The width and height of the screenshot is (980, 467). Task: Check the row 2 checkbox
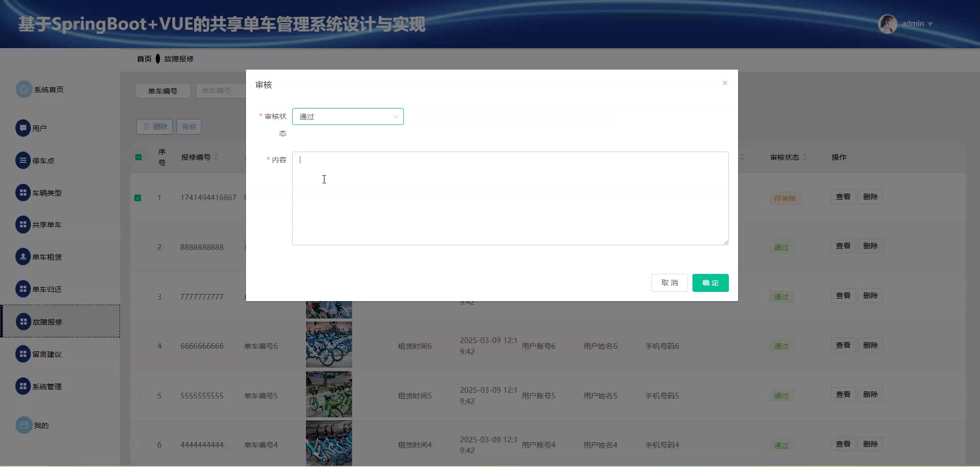pos(138,247)
